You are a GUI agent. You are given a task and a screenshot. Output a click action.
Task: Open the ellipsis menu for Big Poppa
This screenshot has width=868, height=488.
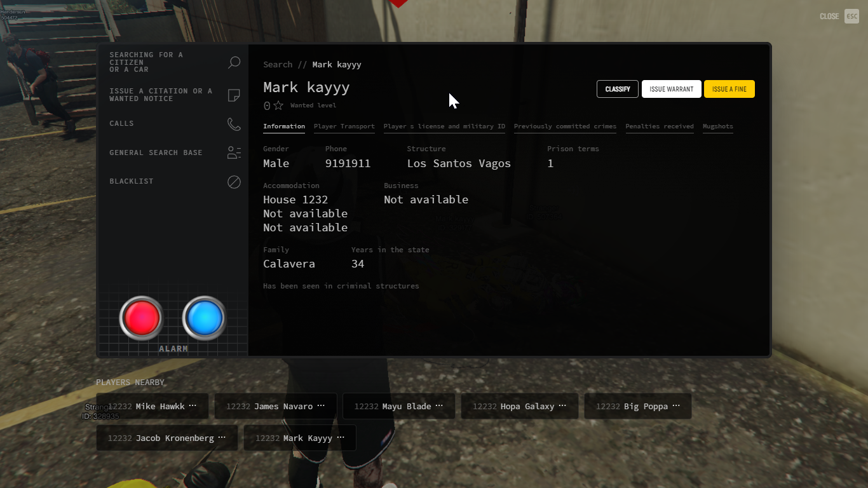coord(676,405)
